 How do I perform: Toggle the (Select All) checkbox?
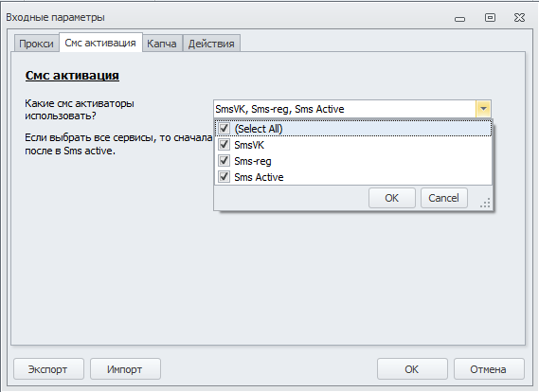tap(224, 129)
